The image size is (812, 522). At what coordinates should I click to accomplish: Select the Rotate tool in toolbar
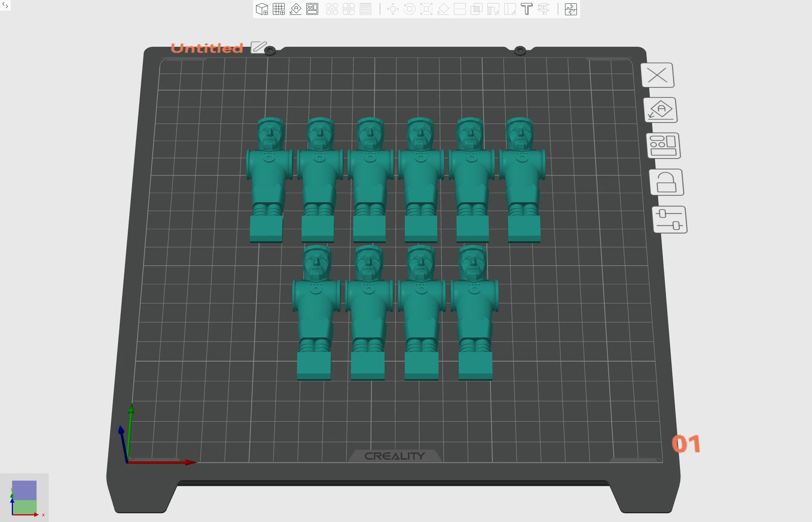coord(409,9)
